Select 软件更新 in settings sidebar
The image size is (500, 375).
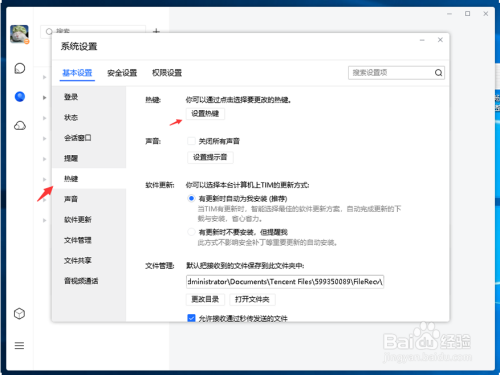click(89, 219)
